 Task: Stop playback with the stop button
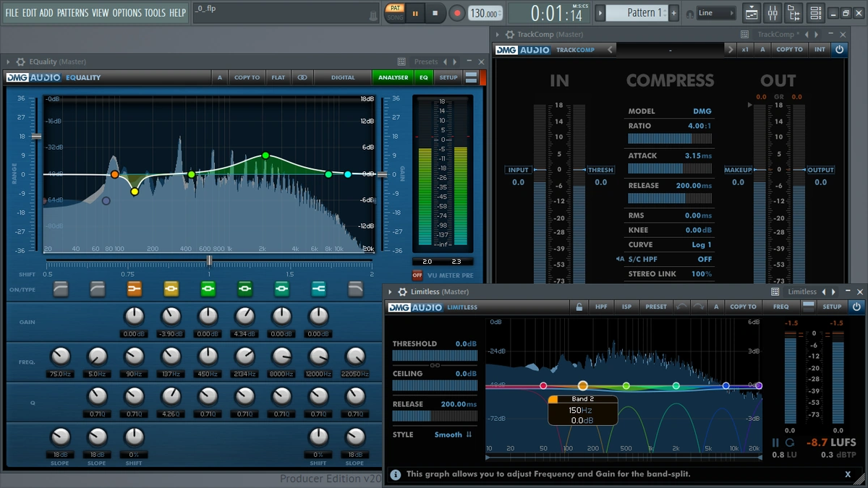(435, 13)
